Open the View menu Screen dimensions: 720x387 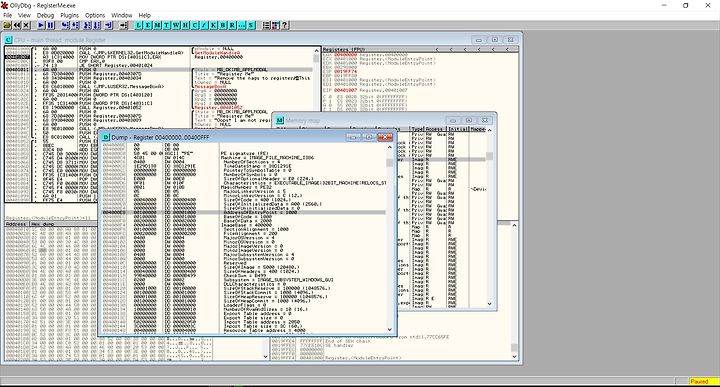click(x=24, y=15)
